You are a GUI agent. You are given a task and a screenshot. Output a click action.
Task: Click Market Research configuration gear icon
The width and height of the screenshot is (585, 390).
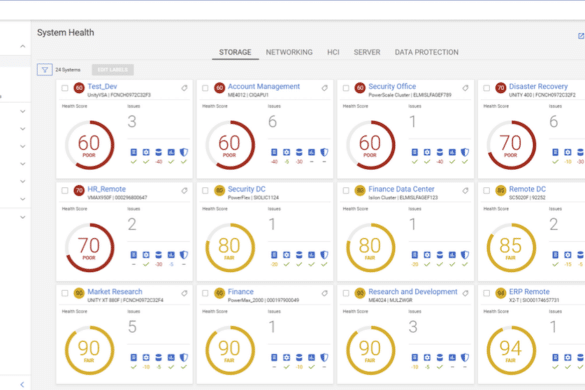click(146, 358)
